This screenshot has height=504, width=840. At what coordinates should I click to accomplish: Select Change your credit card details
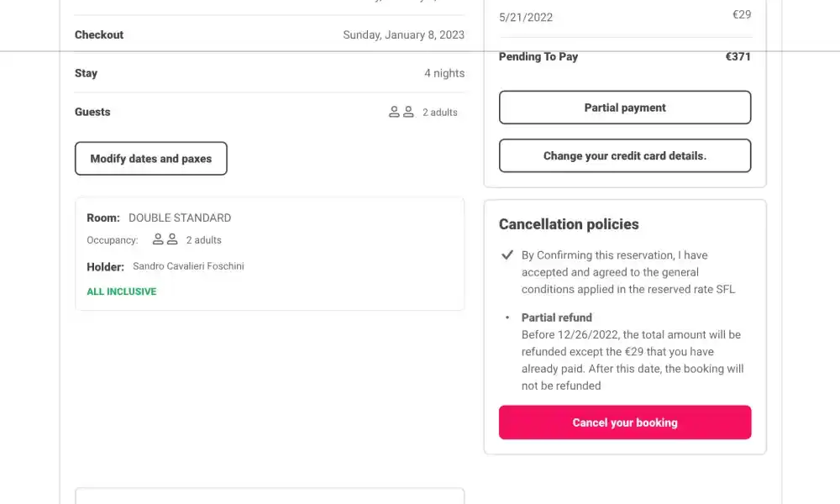pos(625,155)
